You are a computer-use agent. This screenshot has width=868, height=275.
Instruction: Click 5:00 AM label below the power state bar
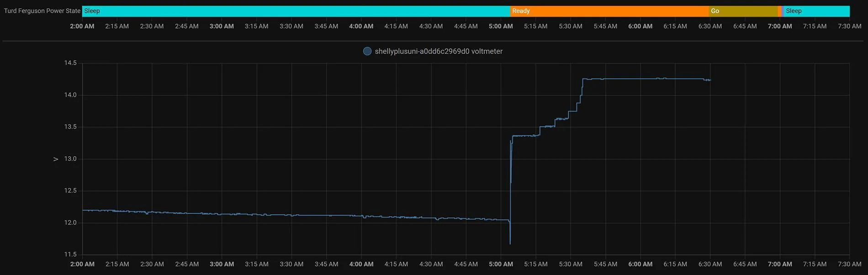click(x=501, y=26)
